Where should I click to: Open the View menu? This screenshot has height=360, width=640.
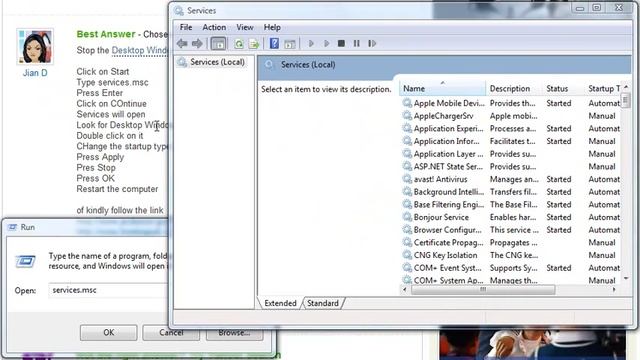tap(244, 27)
